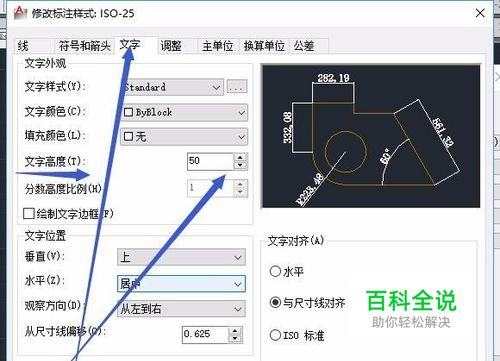Screen dimensions: 500x361
Task: Expand the 文字颜色 ByBlock dropdown
Action: click(x=184, y=112)
